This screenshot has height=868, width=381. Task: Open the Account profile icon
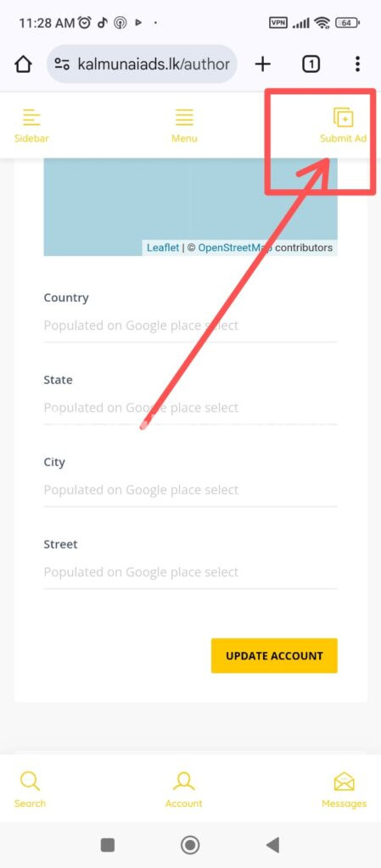click(x=184, y=781)
